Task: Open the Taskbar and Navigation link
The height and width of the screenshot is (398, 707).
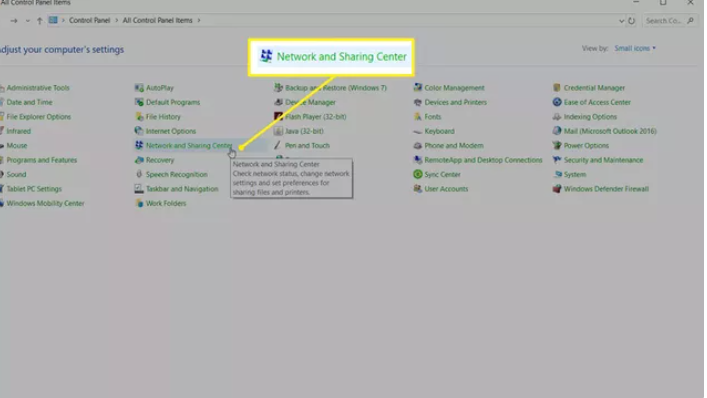Action: 182,189
